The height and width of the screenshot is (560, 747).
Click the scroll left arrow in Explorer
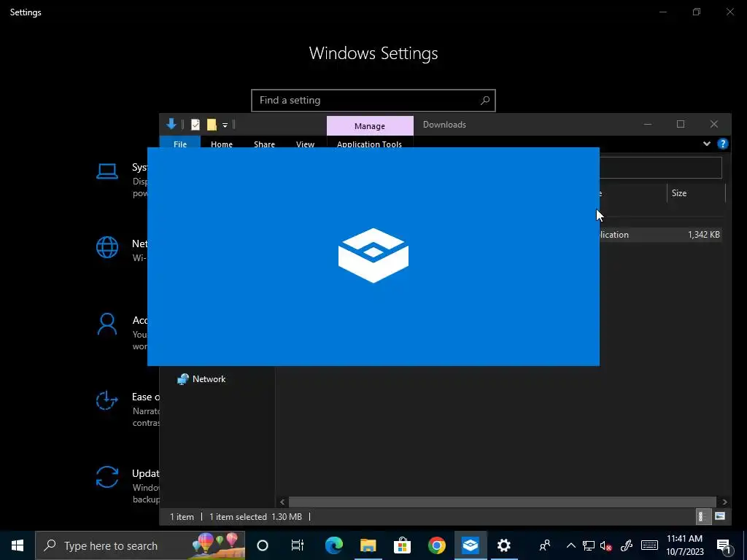pyautogui.click(x=282, y=502)
